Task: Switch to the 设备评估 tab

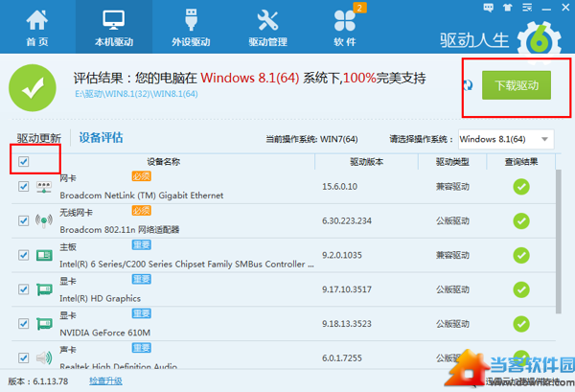Action: 101,137
